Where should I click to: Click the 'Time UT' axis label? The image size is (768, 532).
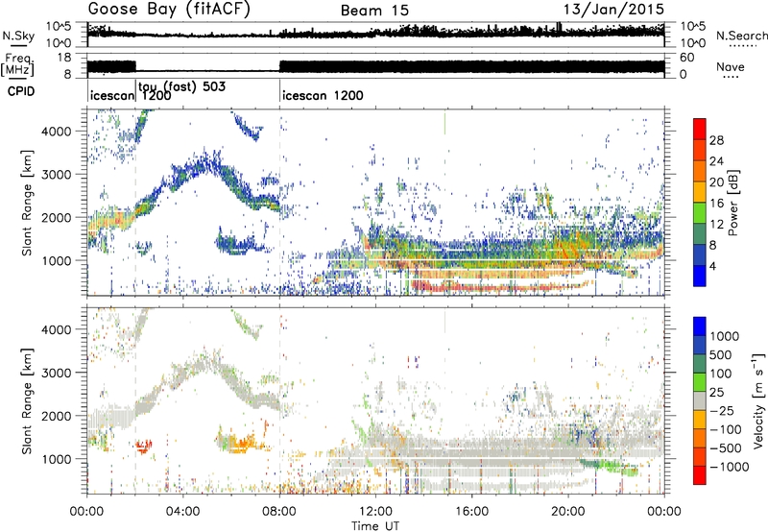375,526
